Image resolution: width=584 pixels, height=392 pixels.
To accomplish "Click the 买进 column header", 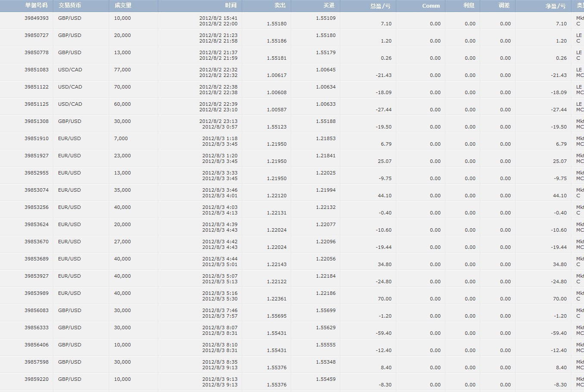I will 315,6.
